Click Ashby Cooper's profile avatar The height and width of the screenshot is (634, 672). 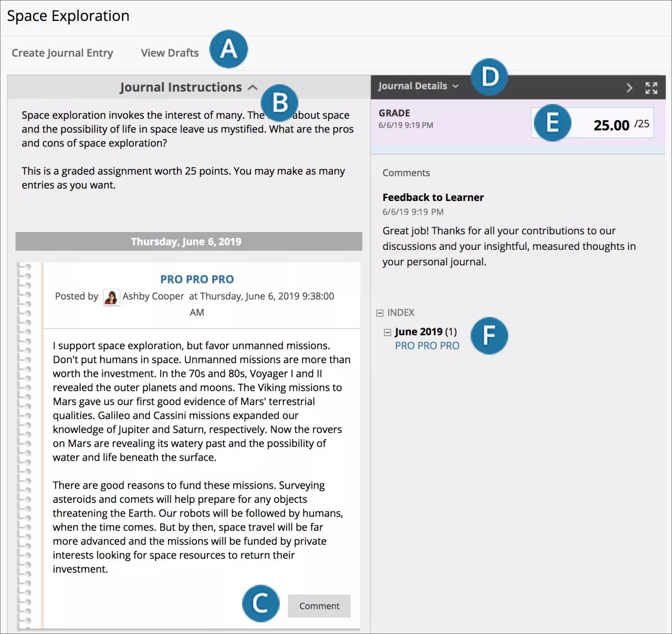coord(111,297)
